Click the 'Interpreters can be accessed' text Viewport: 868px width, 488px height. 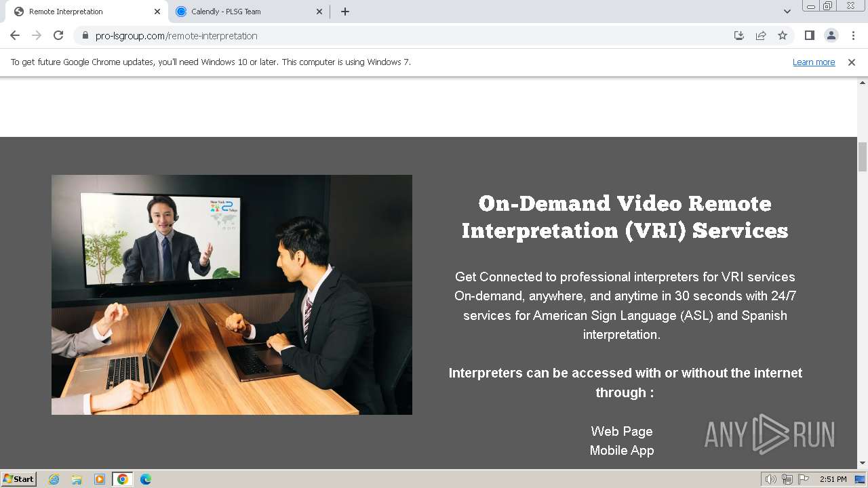(625, 383)
